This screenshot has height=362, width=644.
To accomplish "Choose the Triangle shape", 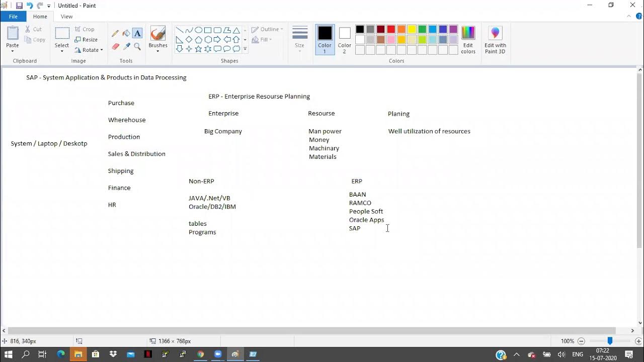I will [236, 30].
